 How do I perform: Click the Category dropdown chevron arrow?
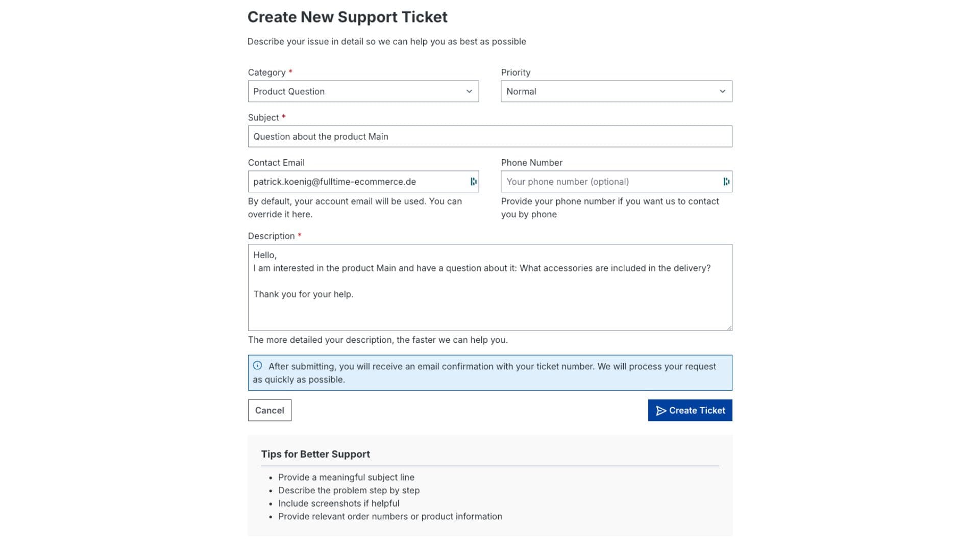tap(469, 91)
